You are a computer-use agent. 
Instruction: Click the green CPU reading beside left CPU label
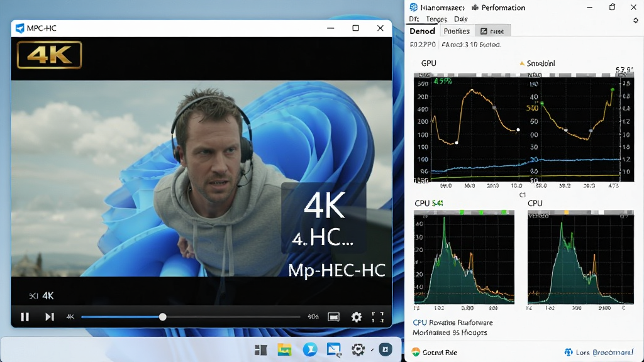438,203
